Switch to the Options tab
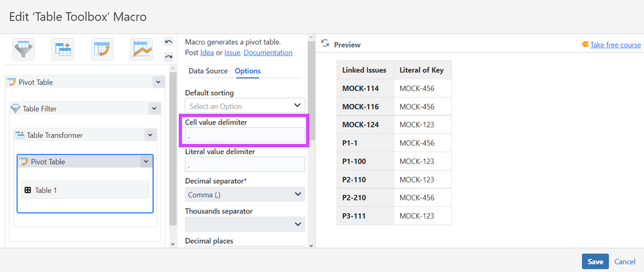This screenshot has width=644, height=272. pos(247,71)
